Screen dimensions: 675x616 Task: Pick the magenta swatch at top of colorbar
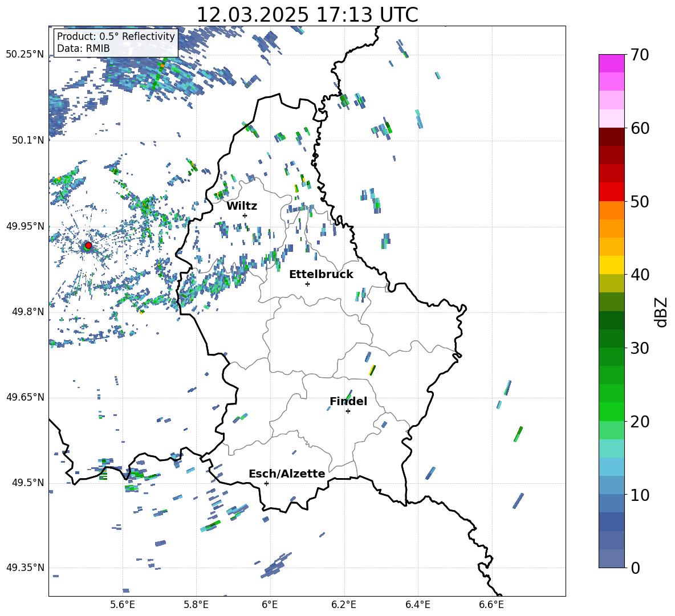(x=611, y=63)
